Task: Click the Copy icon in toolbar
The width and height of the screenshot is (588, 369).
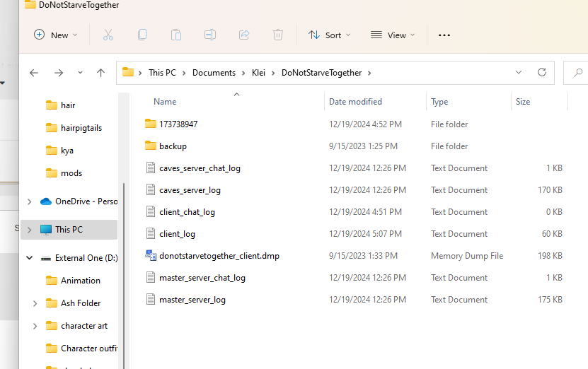Action: coord(142,35)
